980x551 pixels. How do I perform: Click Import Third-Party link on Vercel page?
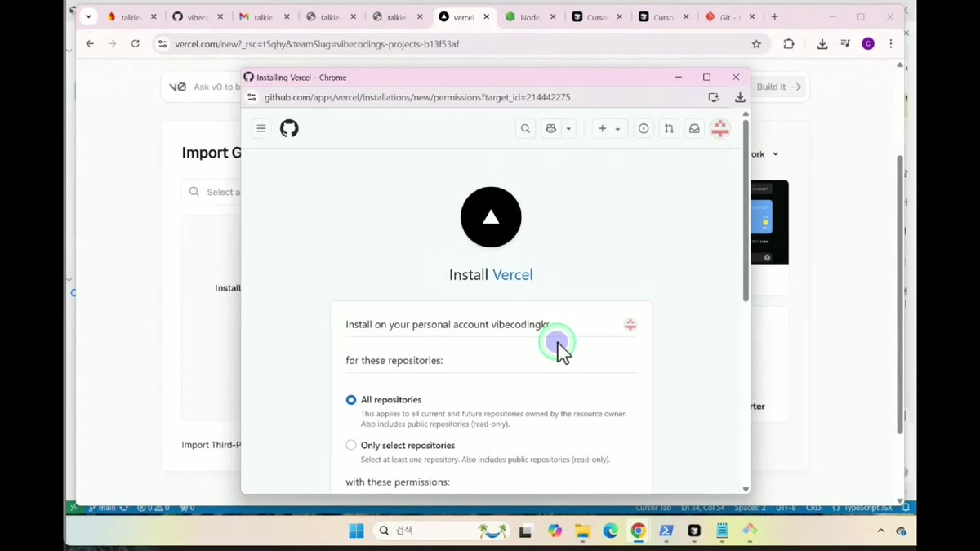point(212,445)
